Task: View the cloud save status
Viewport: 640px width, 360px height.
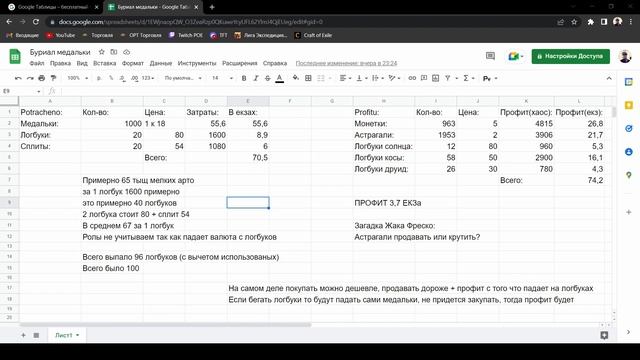Action: point(127,52)
